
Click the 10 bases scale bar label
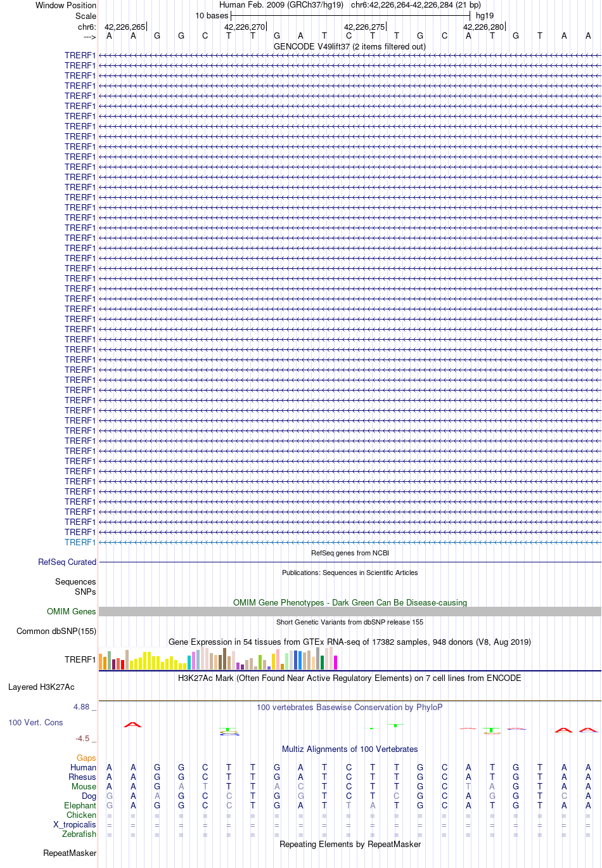pos(212,16)
